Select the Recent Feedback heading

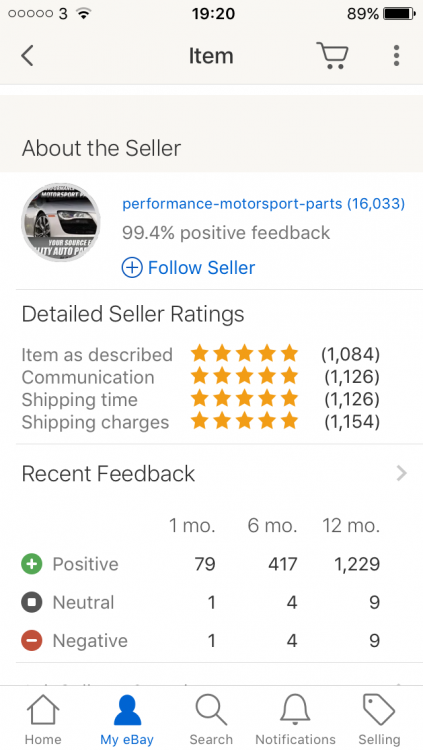pyautogui.click(x=108, y=474)
